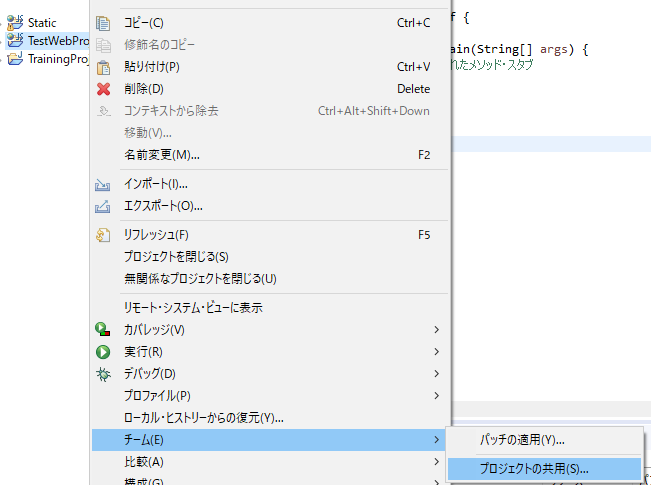651x485 pixels.
Task: Select 無関係なプロジェクトを閉じる(U)
Action: pos(270,279)
